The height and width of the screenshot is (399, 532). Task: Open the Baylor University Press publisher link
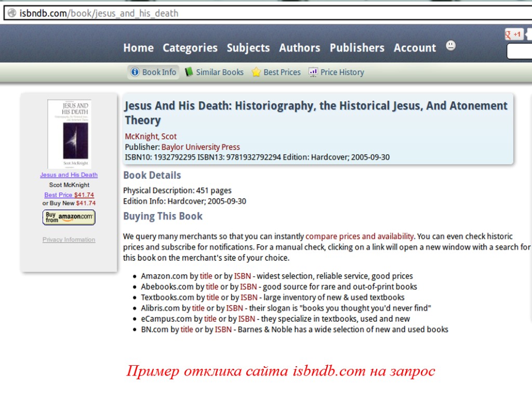[x=201, y=147]
